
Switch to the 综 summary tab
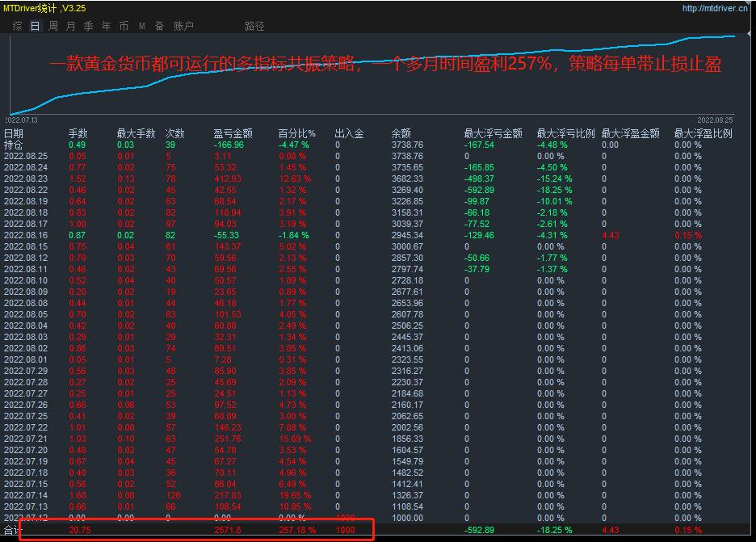(x=17, y=26)
